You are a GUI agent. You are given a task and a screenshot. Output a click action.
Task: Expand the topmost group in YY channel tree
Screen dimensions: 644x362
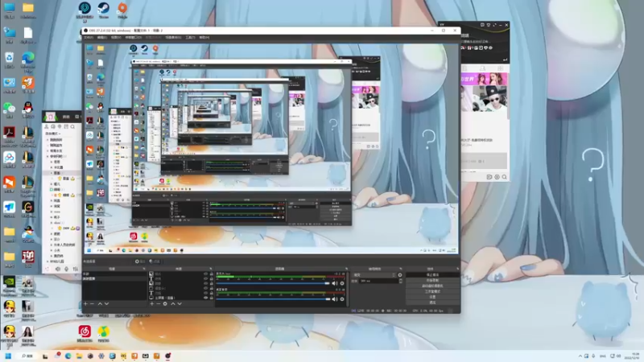click(x=47, y=139)
